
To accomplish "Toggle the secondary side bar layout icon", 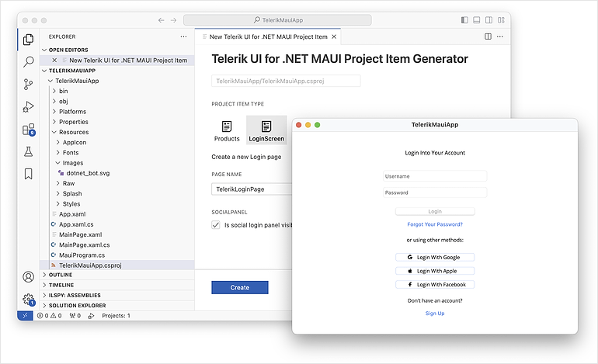I will point(489,20).
